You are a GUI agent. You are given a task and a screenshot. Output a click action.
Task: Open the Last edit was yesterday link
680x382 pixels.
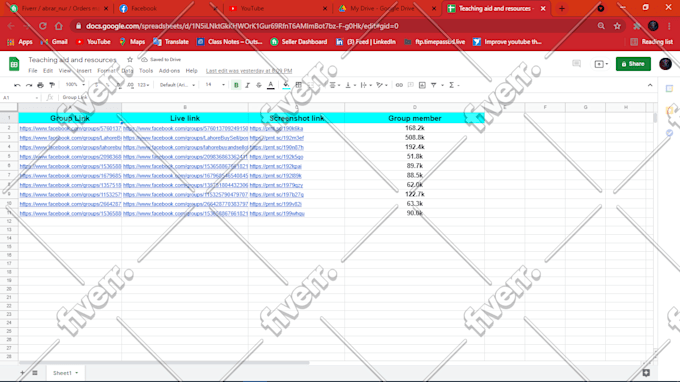249,71
